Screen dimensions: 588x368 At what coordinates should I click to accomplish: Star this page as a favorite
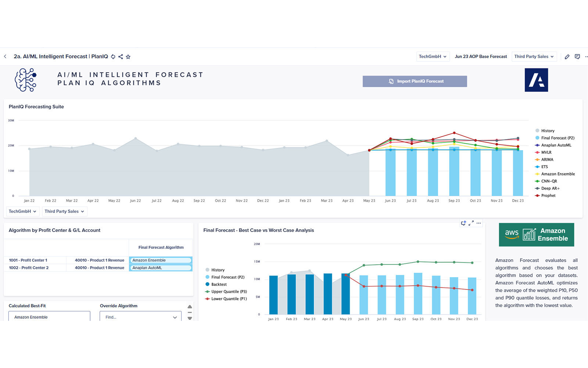[x=128, y=57]
